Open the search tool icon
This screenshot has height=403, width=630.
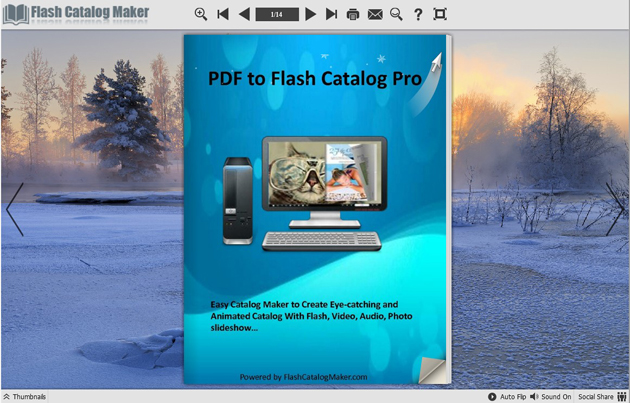coord(396,14)
